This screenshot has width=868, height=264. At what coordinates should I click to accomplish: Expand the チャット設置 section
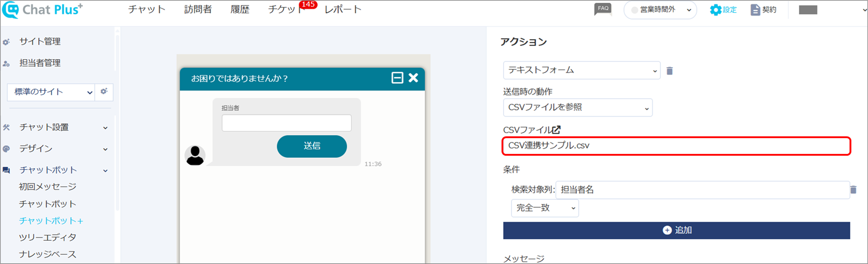105,128
